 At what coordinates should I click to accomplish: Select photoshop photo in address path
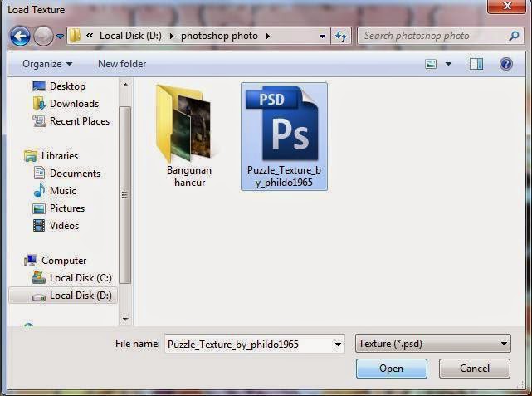coord(219,36)
